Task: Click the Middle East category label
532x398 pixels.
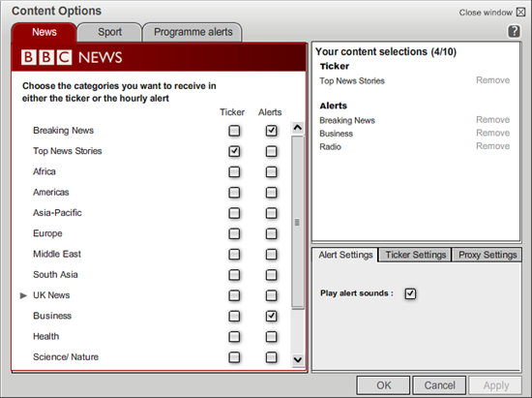Action: click(x=57, y=254)
